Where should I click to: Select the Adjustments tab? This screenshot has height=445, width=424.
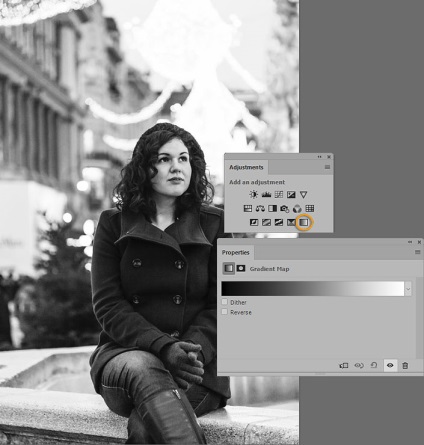tap(246, 167)
